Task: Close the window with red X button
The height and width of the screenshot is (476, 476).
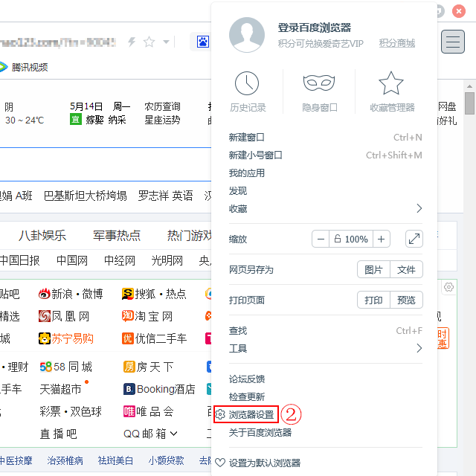Action: coord(459,11)
